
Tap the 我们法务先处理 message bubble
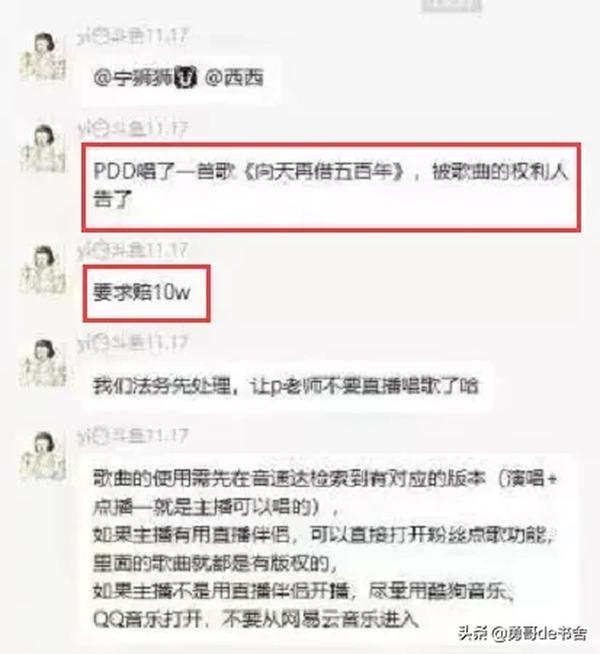pos(286,386)
